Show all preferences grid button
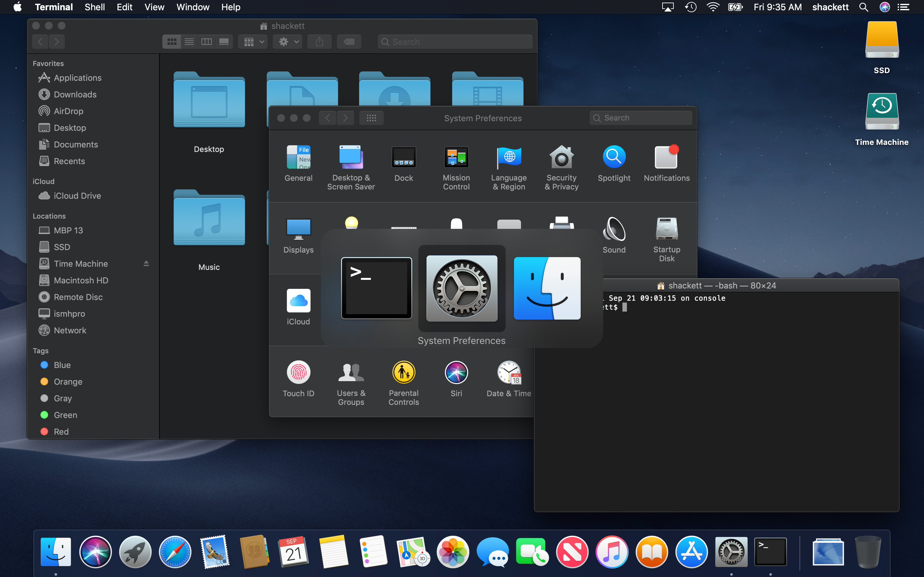Image resolution: width=924 pixels, height=577 pixels. tap(371, 118)
